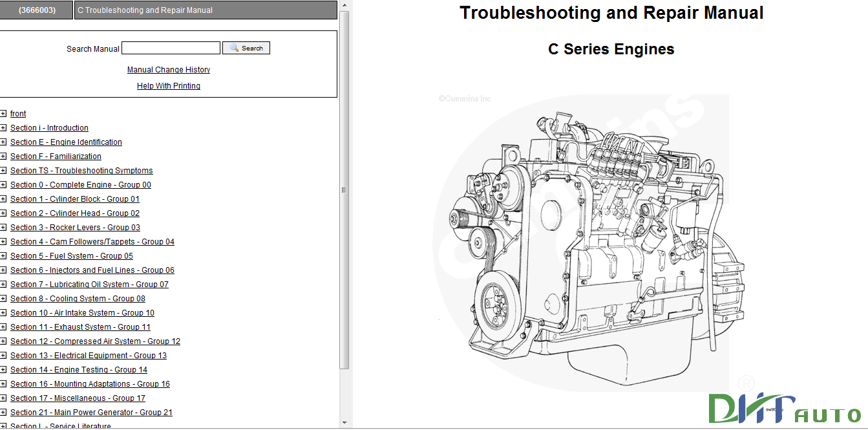
Task: Open Section 14 - Engine Testing
Action: pyautogui.click(x=79, y=369)
